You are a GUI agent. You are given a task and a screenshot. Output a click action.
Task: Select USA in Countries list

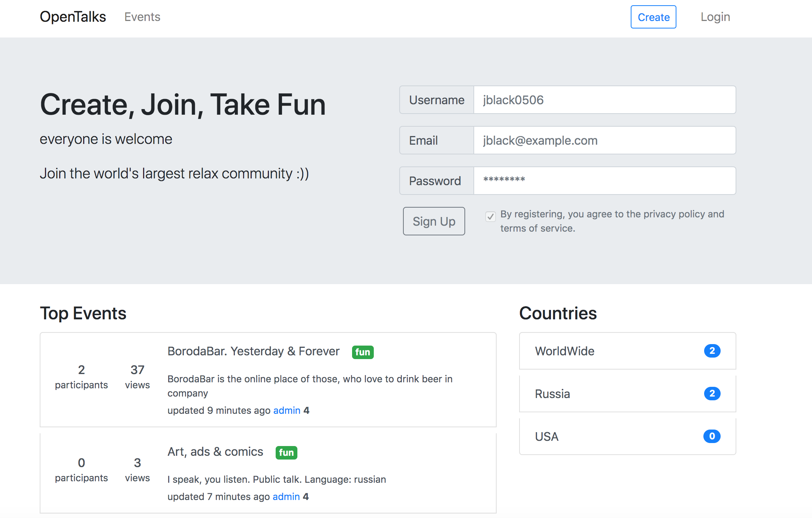tap(546, 437)
